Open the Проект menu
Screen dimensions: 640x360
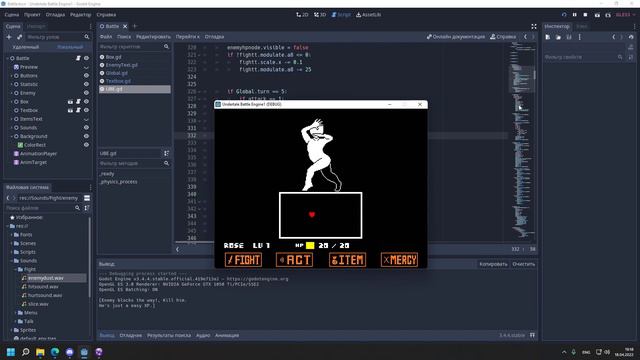32,15
